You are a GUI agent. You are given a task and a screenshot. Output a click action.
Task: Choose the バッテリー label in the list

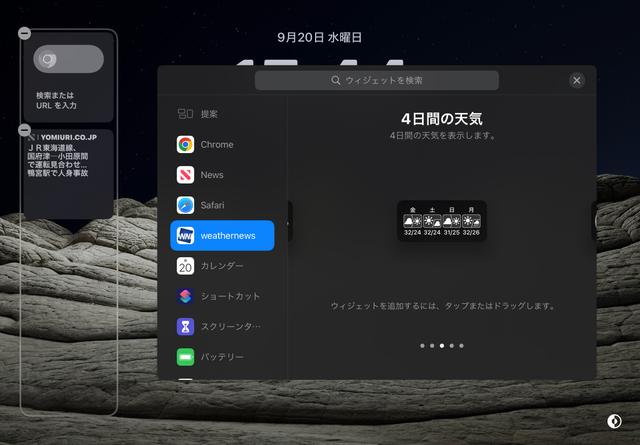point(222,357)
